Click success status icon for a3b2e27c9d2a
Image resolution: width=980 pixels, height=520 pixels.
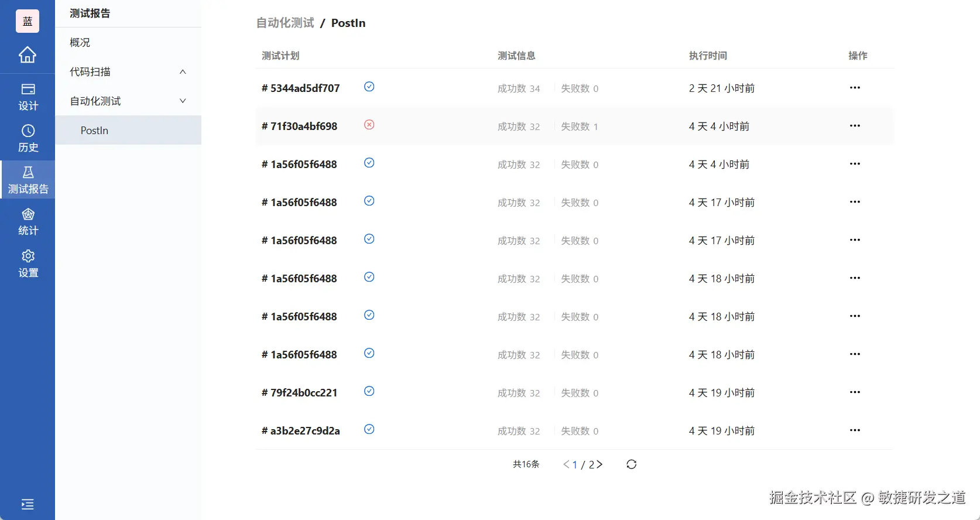(x=369, y=429)
